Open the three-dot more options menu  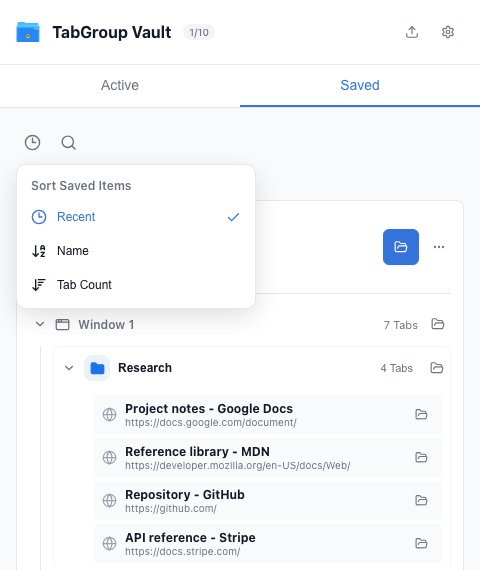tap(439, 247)
